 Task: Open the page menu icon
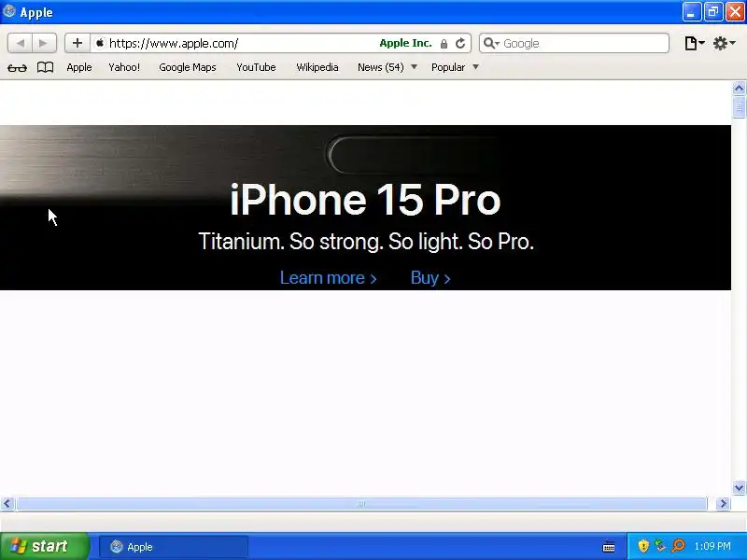click(x=694, y=43)
